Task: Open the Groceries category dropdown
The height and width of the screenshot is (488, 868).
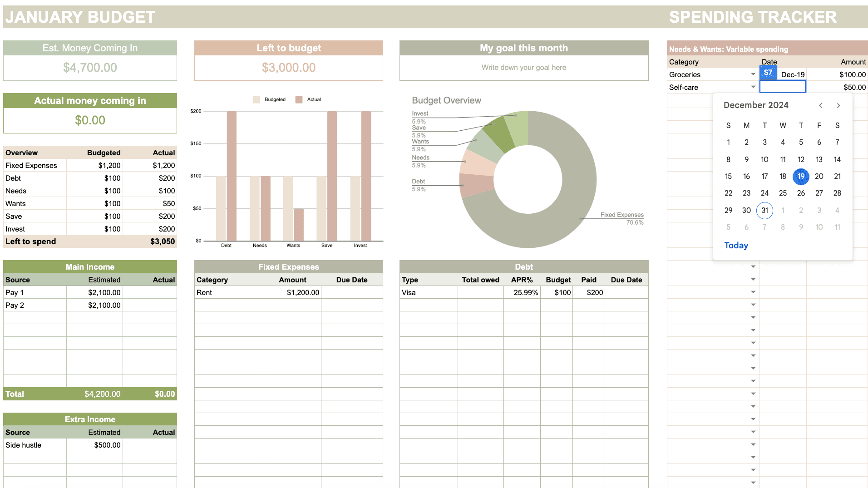Action: 753,74
